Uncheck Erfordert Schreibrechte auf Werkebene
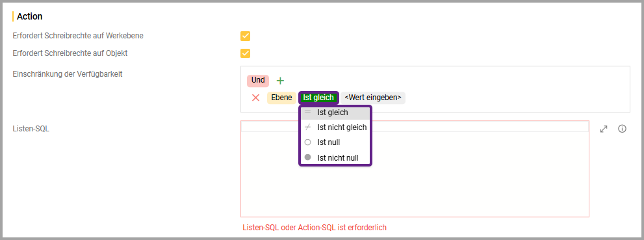This screenshot has height=240, width=644. [245, 36]
